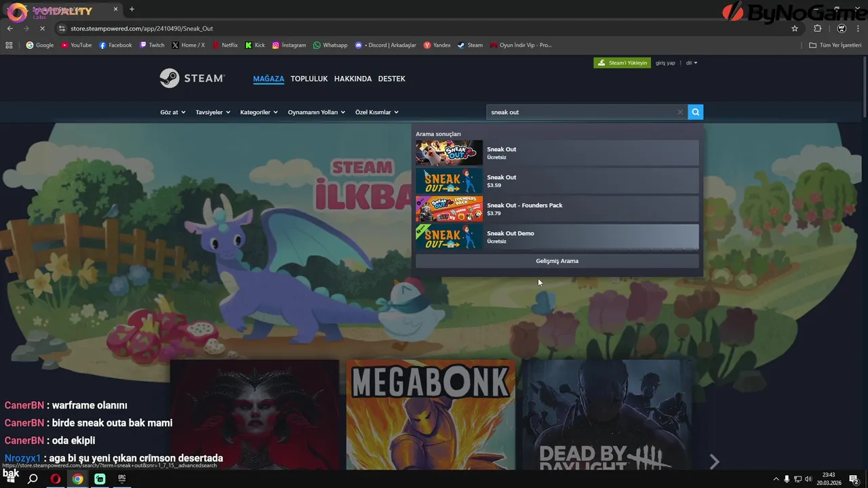
Task: Open the Netflix bookmark
Action: [x=225, y=45]
